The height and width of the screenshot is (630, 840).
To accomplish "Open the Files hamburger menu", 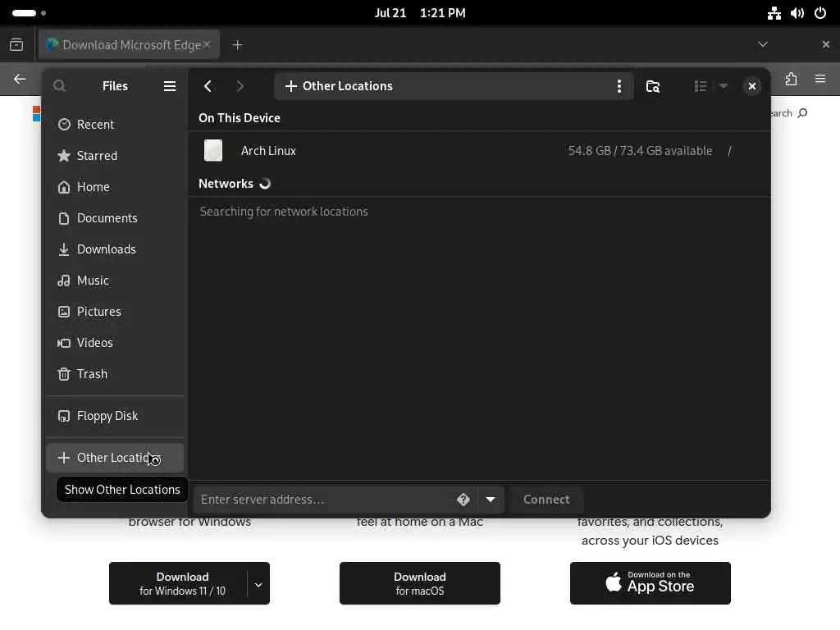I will (x=169, y=86).
